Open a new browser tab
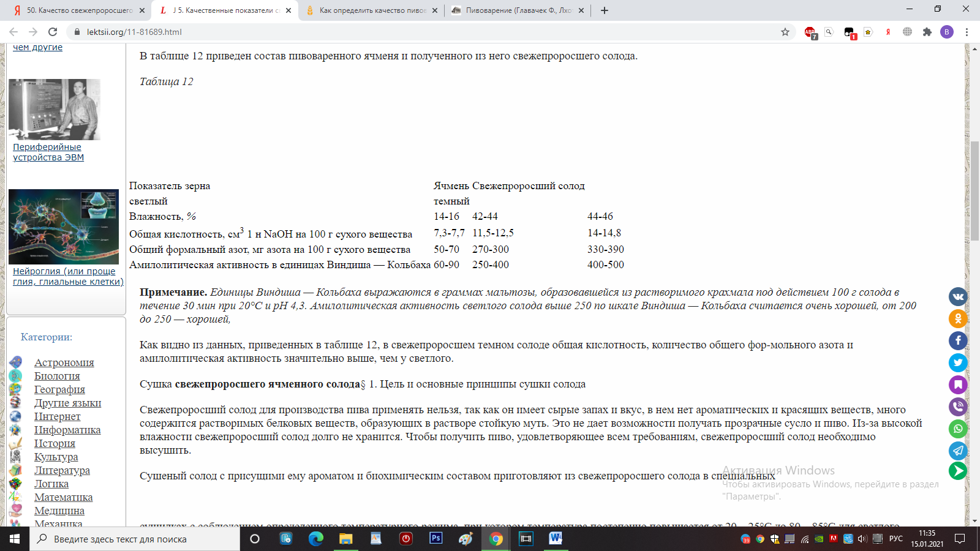The height and width of the screenshot is (551, 980). 605,10
